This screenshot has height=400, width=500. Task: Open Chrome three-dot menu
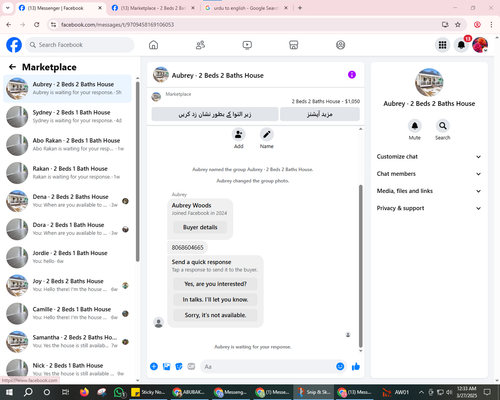[491, 24]
